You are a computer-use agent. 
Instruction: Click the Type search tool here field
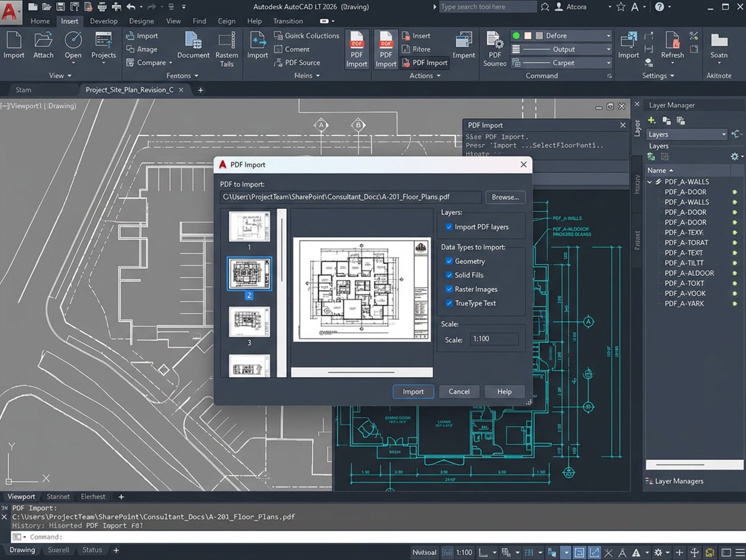tap(488, 7)
